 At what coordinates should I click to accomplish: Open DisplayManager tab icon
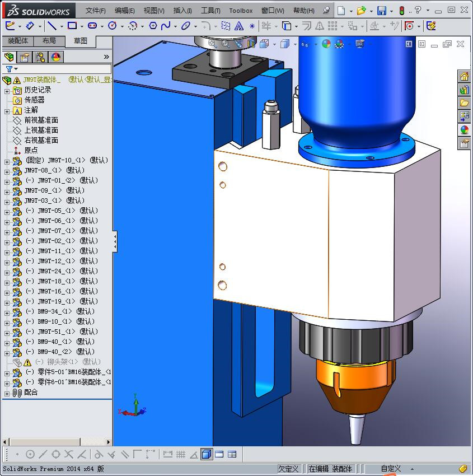[x=56, y=57]
